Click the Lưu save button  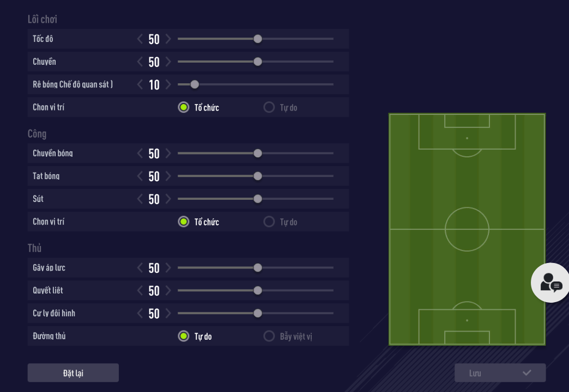500,373
